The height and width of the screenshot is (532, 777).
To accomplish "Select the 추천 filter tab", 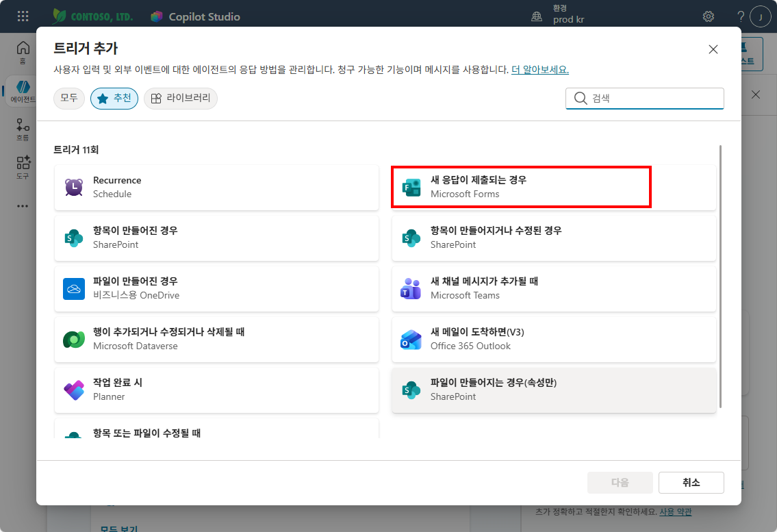I will tap(114, 98).
